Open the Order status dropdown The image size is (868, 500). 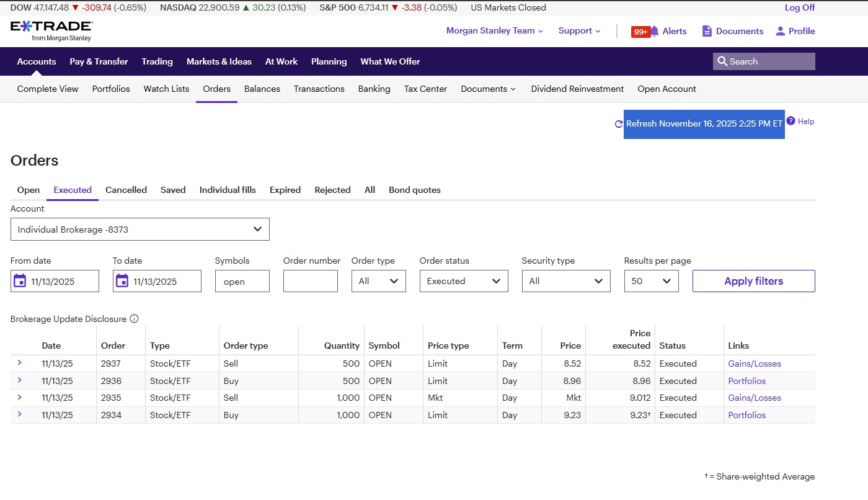(x=464, y=281)
